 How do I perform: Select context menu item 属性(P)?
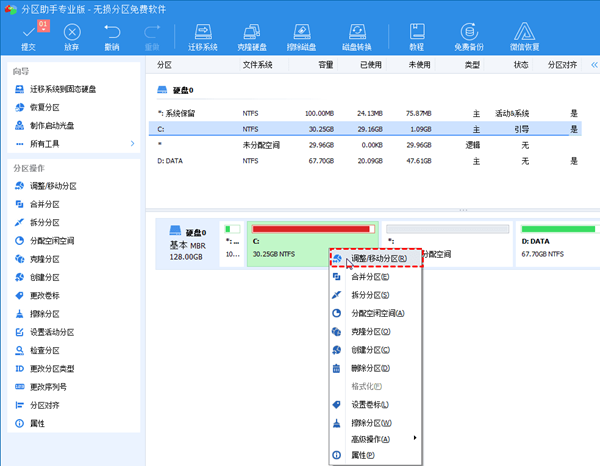pos(375,455)
